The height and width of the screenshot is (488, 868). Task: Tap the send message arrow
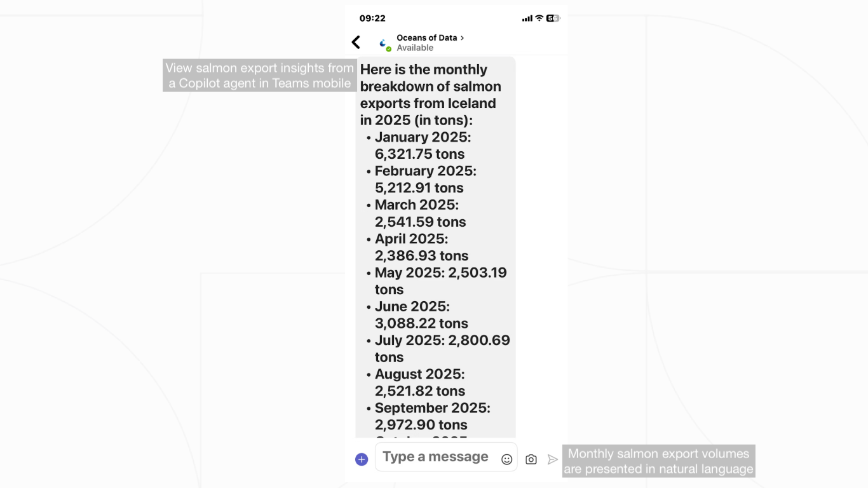[x=553, y=459]
